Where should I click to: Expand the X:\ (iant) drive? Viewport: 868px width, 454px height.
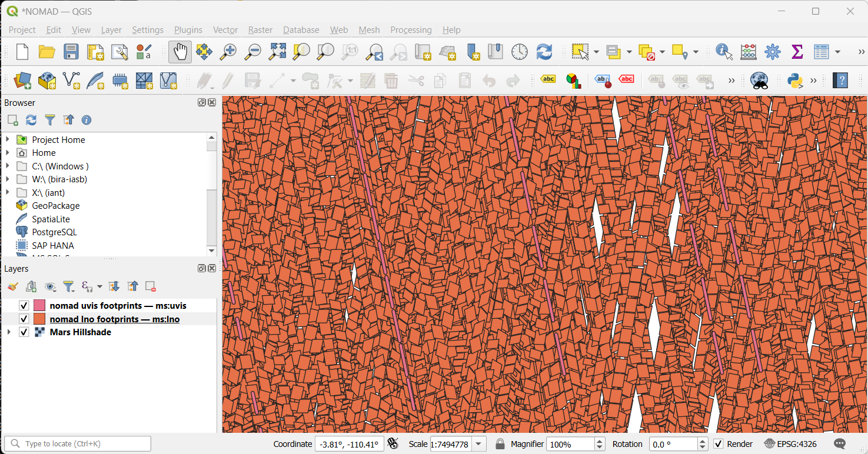coord(8,193)
